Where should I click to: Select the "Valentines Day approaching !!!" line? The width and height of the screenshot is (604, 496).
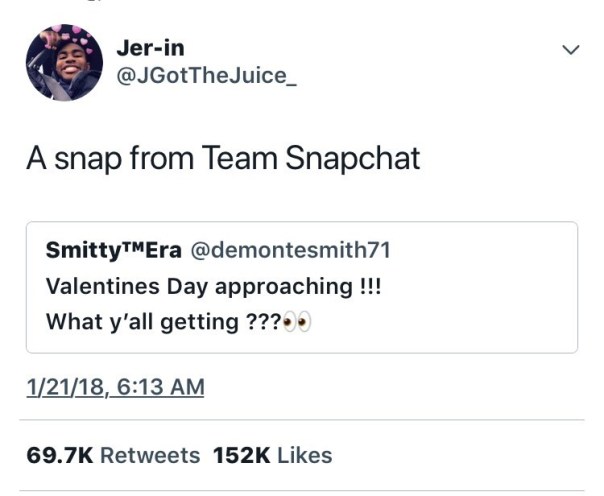click(x=213, y=287)
